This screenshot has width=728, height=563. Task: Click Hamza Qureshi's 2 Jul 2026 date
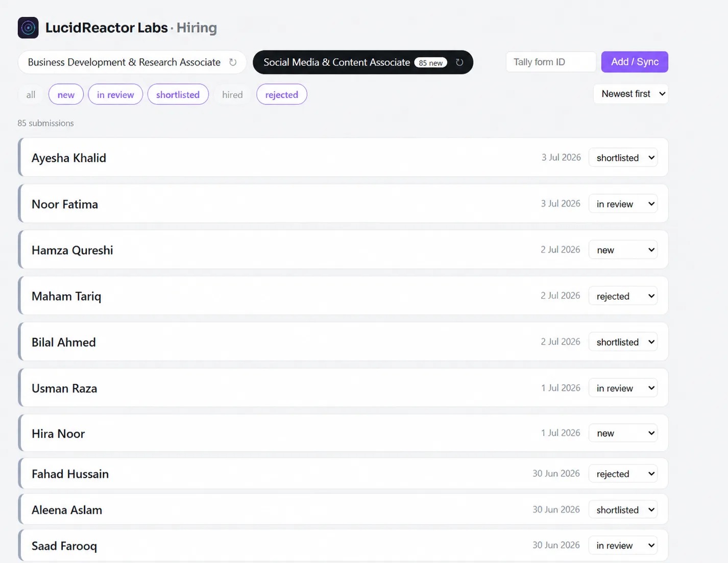click(561, 250)
